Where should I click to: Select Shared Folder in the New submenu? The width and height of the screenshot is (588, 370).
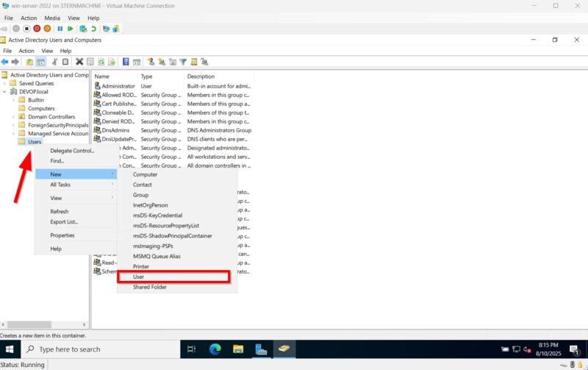point(177,287)
